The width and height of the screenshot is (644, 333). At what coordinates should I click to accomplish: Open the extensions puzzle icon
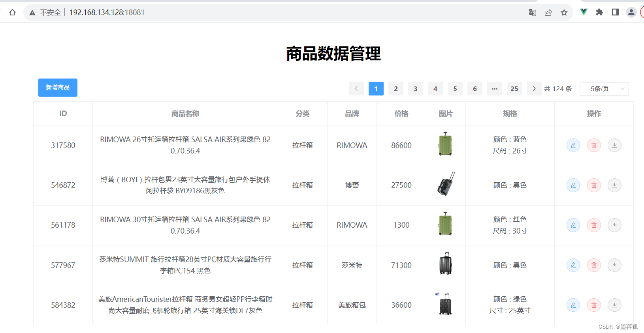[599, 12]
